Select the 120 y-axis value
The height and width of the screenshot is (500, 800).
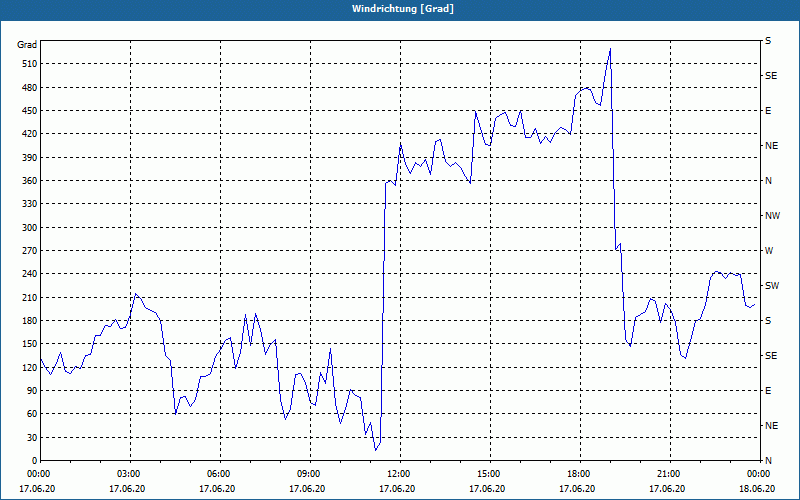[x=30, y=367]
